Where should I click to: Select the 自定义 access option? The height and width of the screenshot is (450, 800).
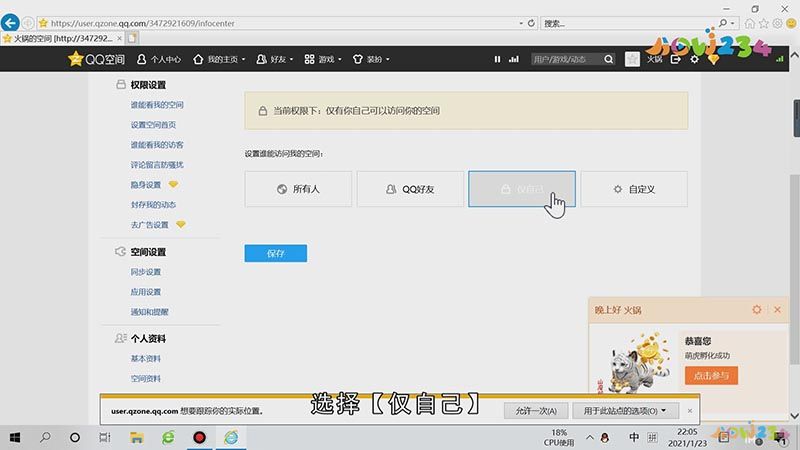click(634, 189)
